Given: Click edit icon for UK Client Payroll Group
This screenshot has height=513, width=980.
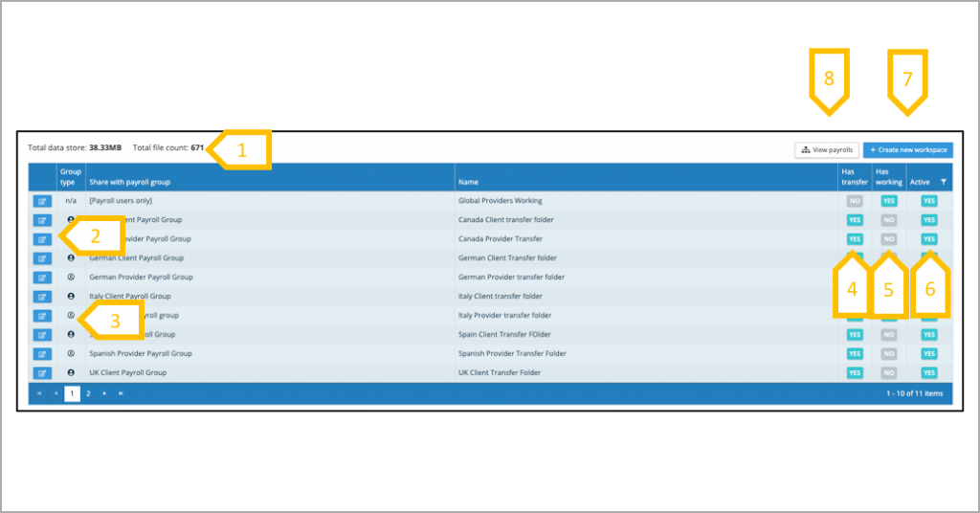Looking at the screenshot, I should point(42,373).
